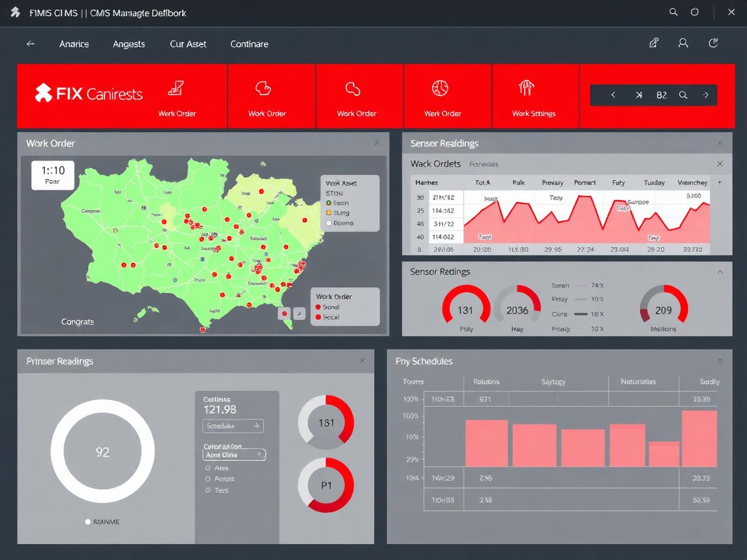
Task: Click the Cetlinas value 121,98
Action: (x=219, y=409)
